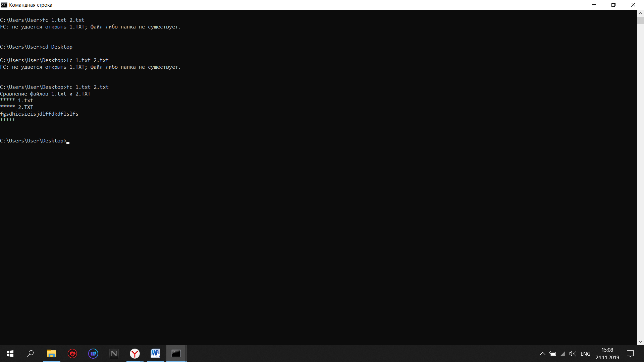Open the blue round app icon in taskbar
Viewport: 644px width, 362px height.
click(93, 354)
